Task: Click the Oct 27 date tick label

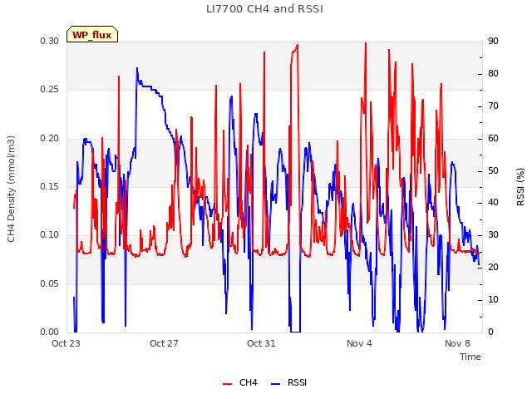Action: point(164,343)
